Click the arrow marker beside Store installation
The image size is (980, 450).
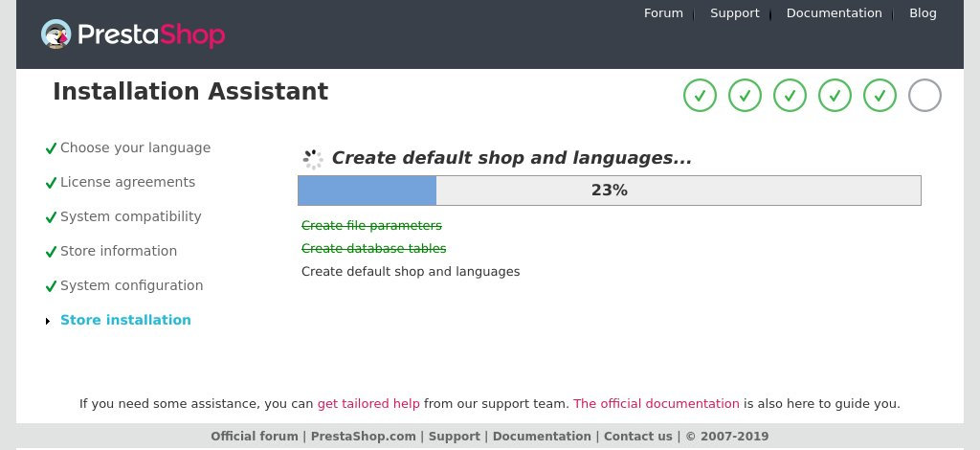[x=48, y=322]
